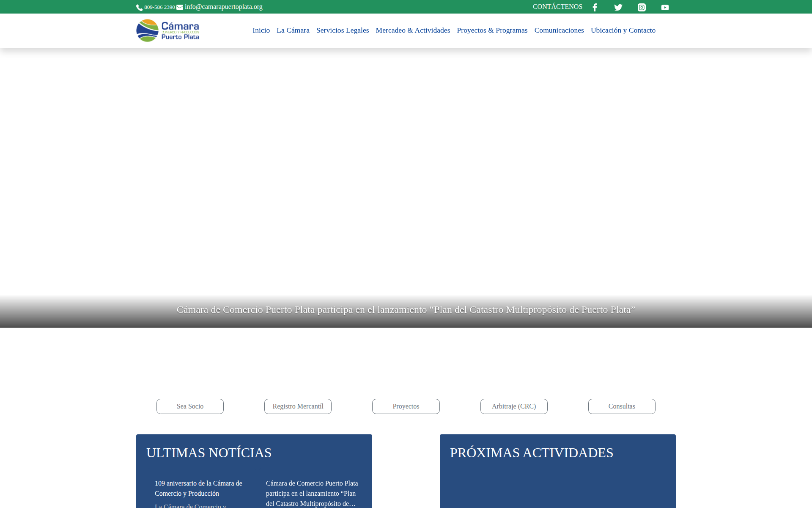The width and height of the screenshot is (812, 508).
Task: Click the Consultas button
Action: pyautogui.click(x=622, y=406)
